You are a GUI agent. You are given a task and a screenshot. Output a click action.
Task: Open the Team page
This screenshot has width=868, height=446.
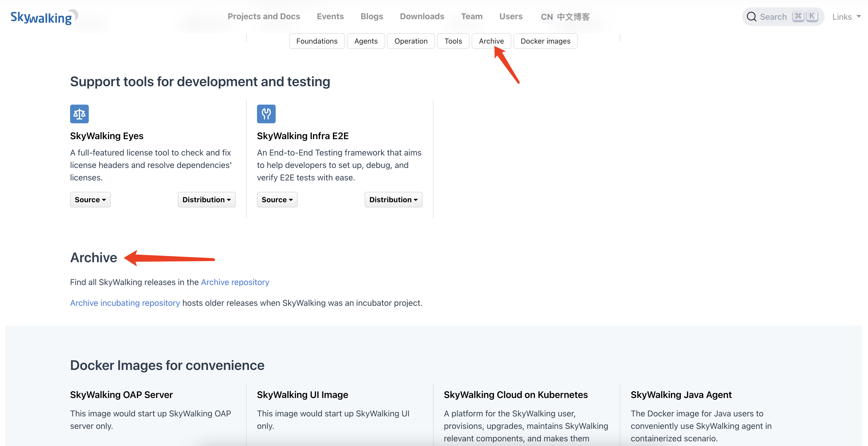tap(472, 17)
